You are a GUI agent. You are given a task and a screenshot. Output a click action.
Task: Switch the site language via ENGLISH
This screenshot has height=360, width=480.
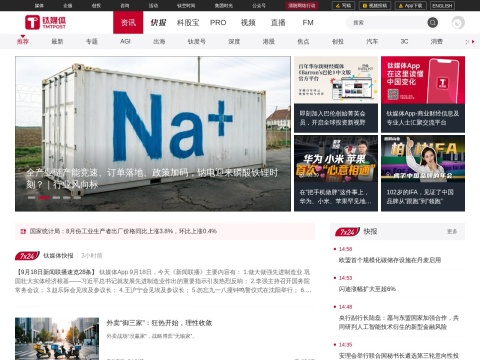click(442, 6)
